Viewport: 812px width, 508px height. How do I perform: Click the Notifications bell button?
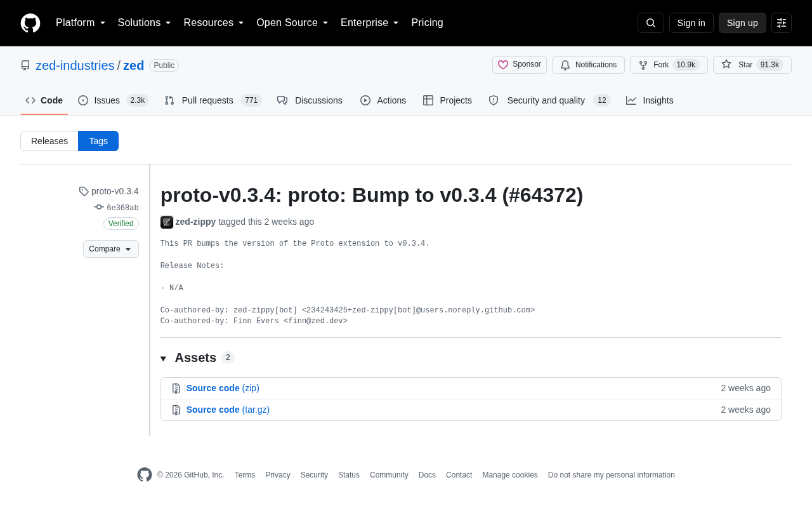point(588,65)
